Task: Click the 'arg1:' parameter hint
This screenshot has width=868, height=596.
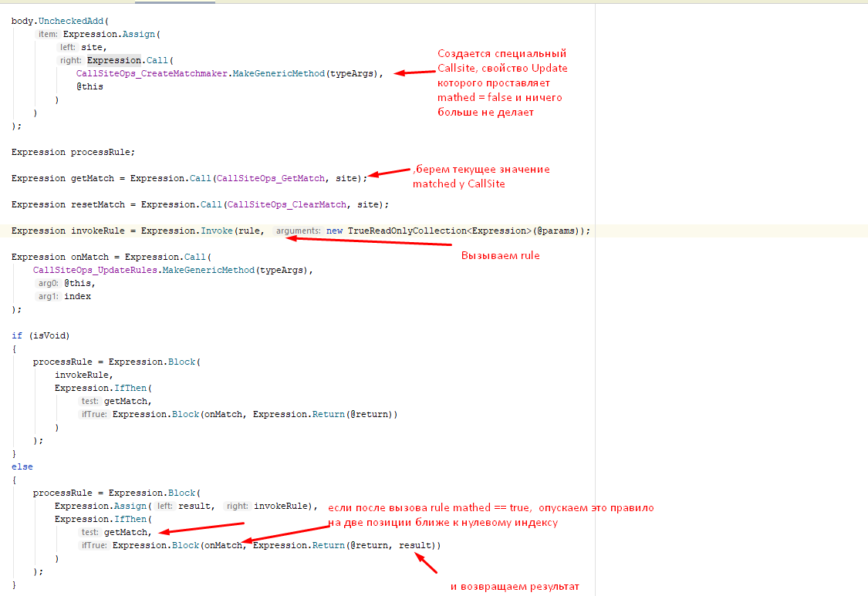Action: click(x=48, y=297)
